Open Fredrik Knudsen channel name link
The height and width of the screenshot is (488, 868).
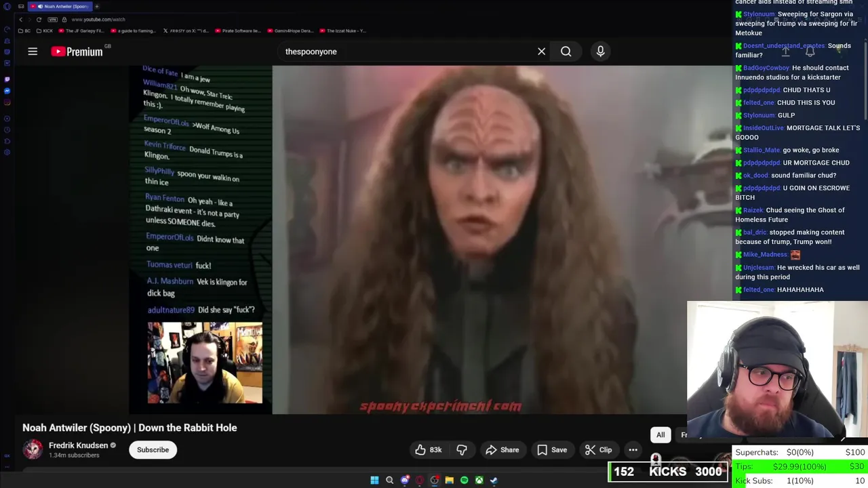[79, 445]
